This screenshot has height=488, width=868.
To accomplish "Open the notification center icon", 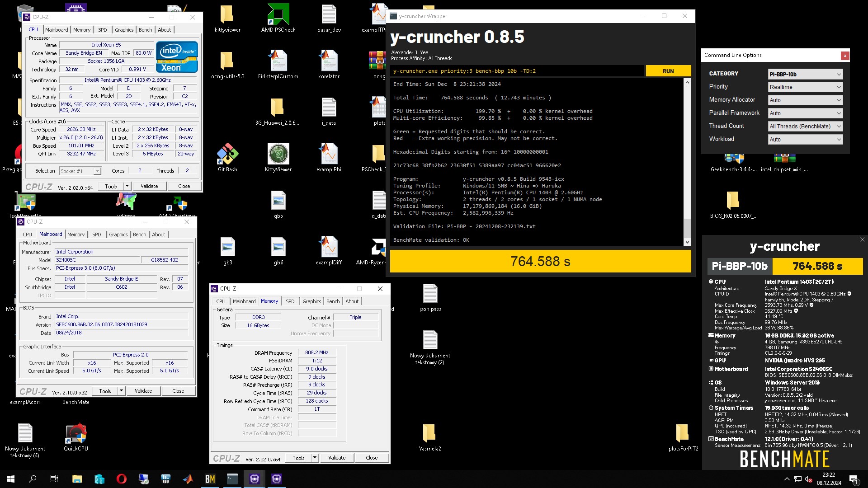I will [x=854, y=479].
